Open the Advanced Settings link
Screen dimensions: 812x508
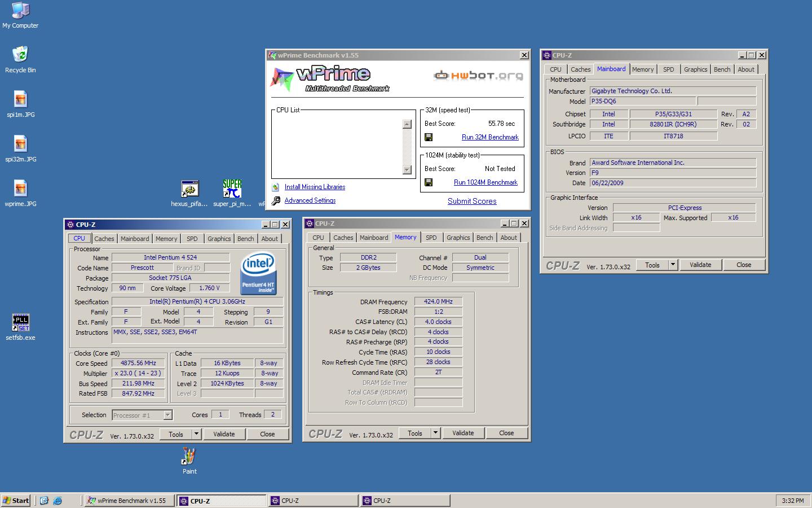tap(310, 200)
